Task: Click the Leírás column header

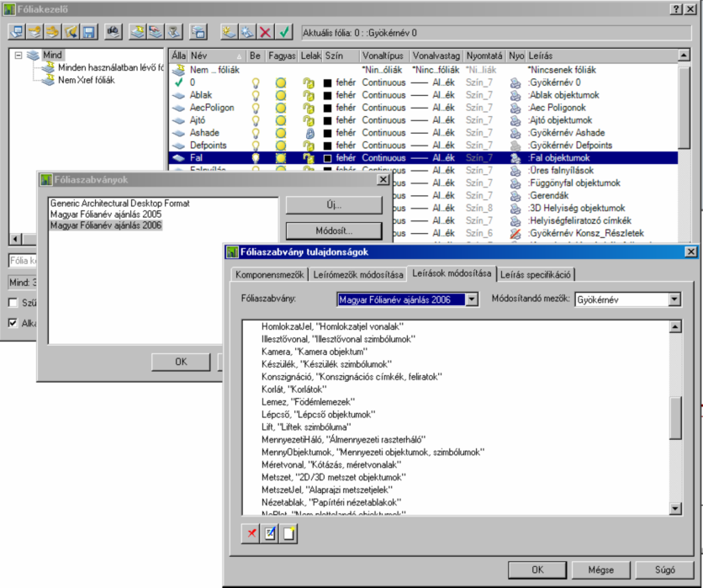Action: [602, 56]
